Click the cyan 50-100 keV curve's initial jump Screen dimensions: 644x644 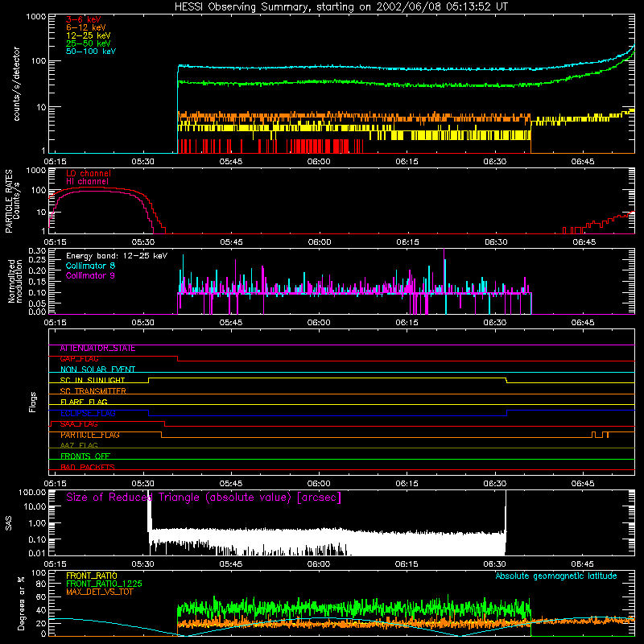[178, 109]
